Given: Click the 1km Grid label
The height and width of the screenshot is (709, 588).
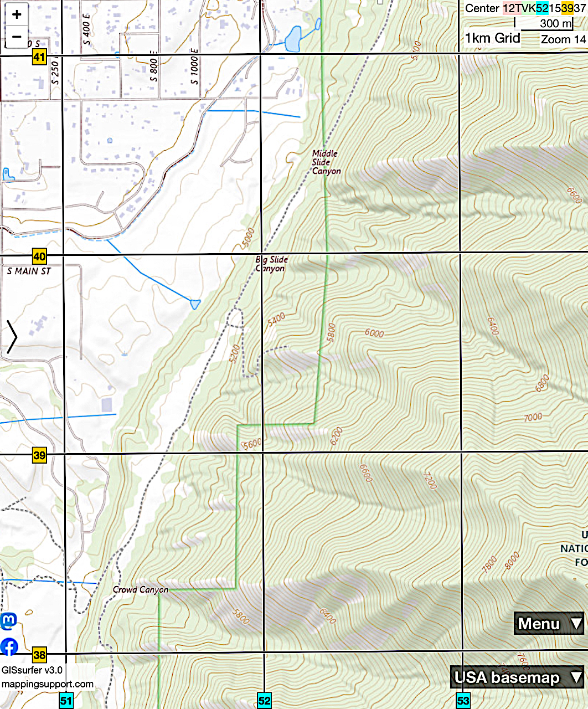Looking at the screenshot, I should coord(492,38).
